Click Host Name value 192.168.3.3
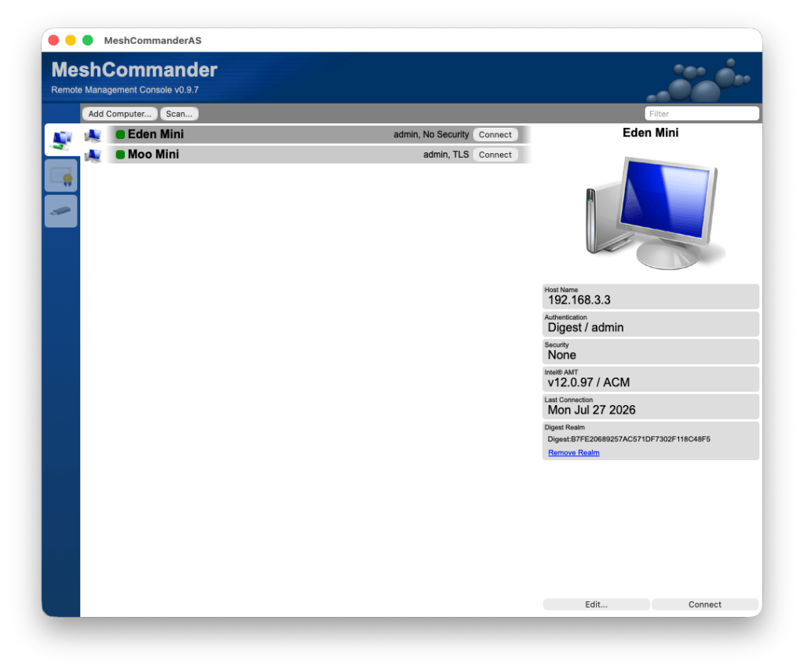Viewport: 804px width, 672px height. (579, 301)
